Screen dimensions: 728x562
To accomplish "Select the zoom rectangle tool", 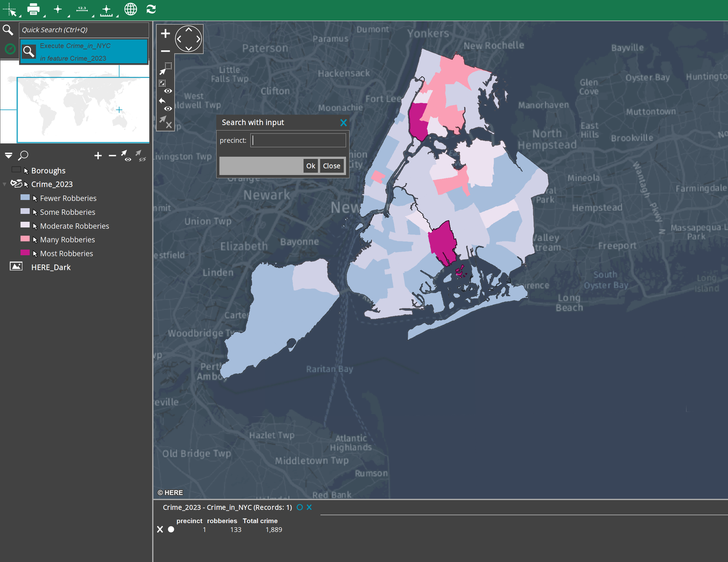I will click(166, 68).
